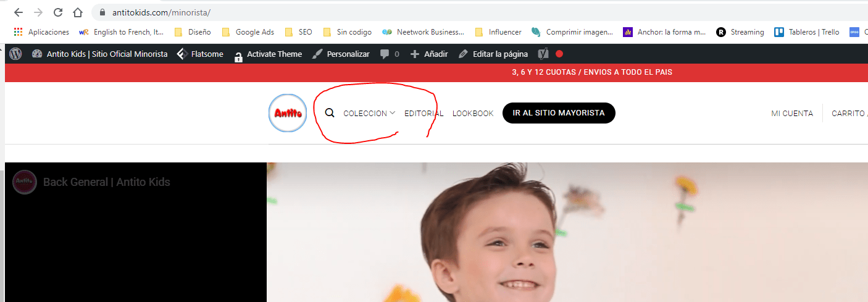This screenshot has height=302, width=868.
Task: Select the EDITORIAL menu item
Action: (x=424, y=114)
